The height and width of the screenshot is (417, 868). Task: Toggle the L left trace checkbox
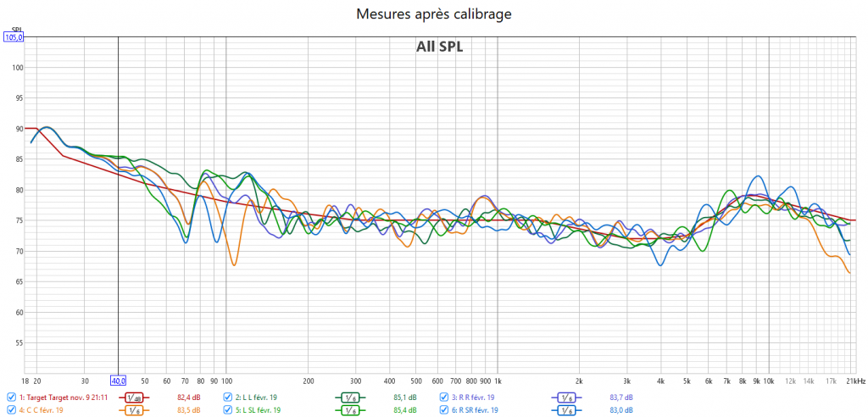(228, 397)
